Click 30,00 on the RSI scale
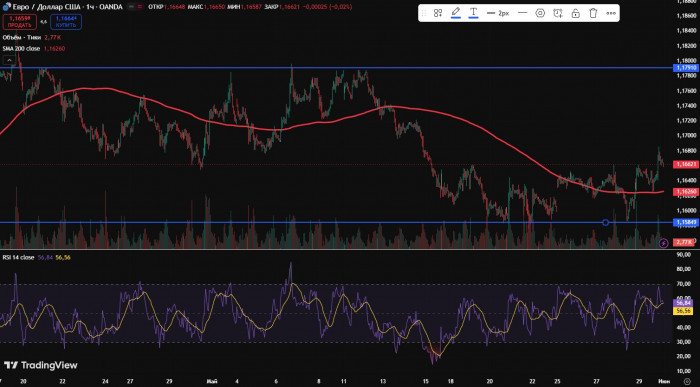 tap(684, 342)
